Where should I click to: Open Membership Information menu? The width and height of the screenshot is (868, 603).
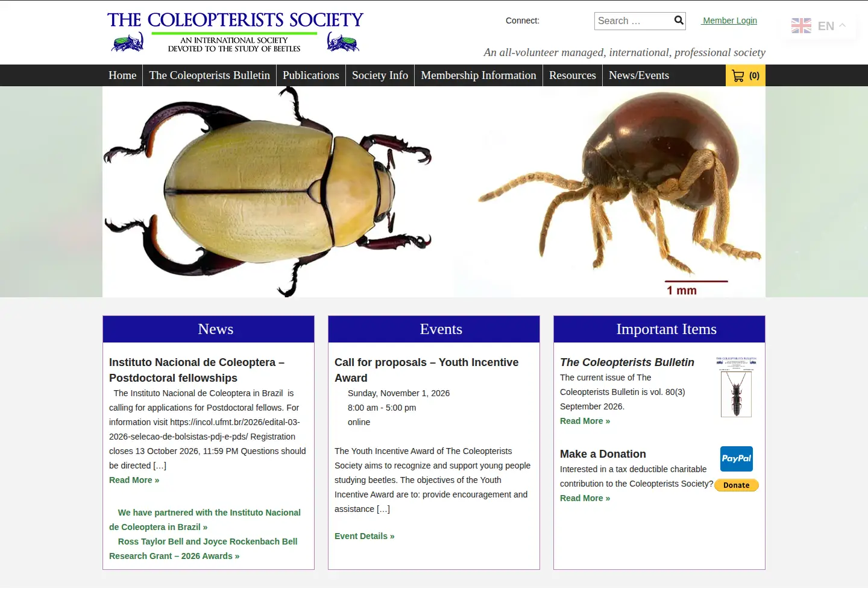point(479,75)
